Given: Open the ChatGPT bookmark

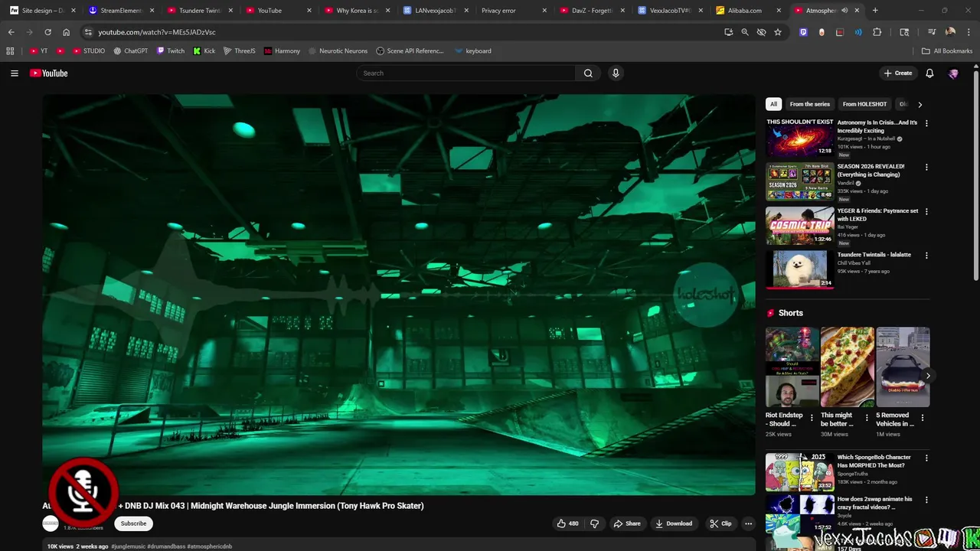Looking at the screenshot, I should [x=130, y=51].
